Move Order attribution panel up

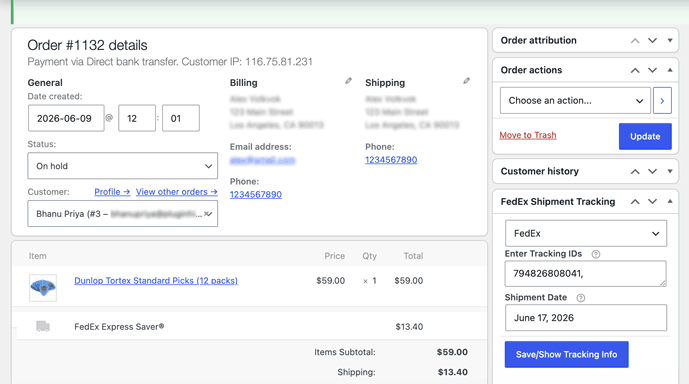(635, 40)
